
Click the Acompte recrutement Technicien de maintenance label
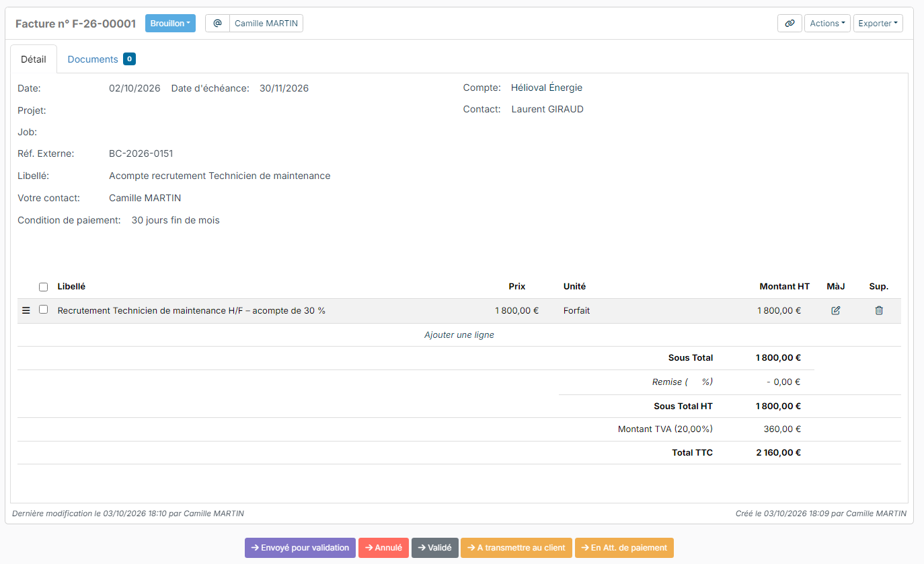point(220,176)
